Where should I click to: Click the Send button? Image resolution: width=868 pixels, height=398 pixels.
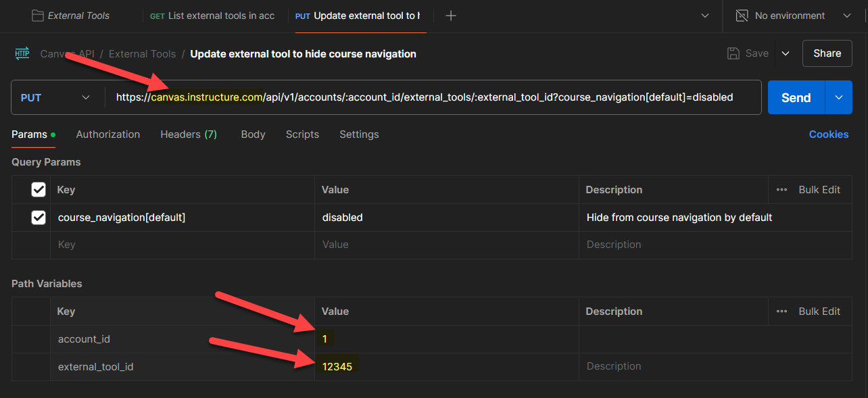click(x=795, y=97)
